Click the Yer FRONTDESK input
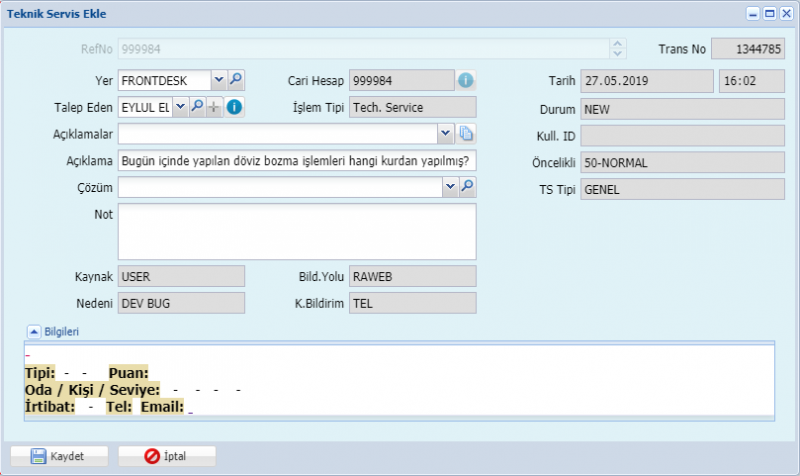 (x=164, y=80)
